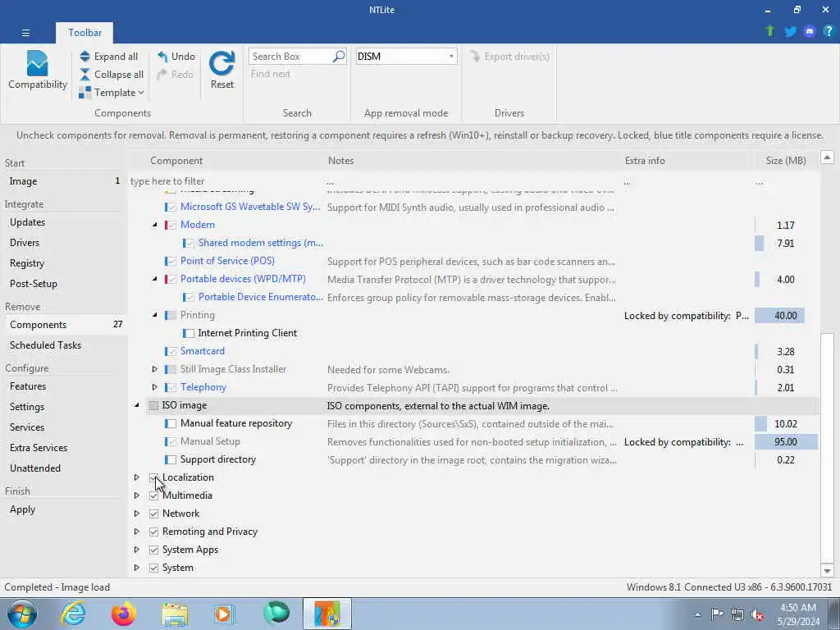Collapse Portable devices (WPD/MTP) node

pos(154,279)
